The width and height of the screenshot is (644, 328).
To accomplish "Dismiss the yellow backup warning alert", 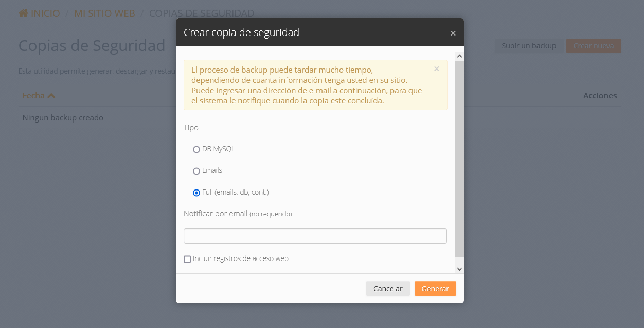I will point(436,69).
